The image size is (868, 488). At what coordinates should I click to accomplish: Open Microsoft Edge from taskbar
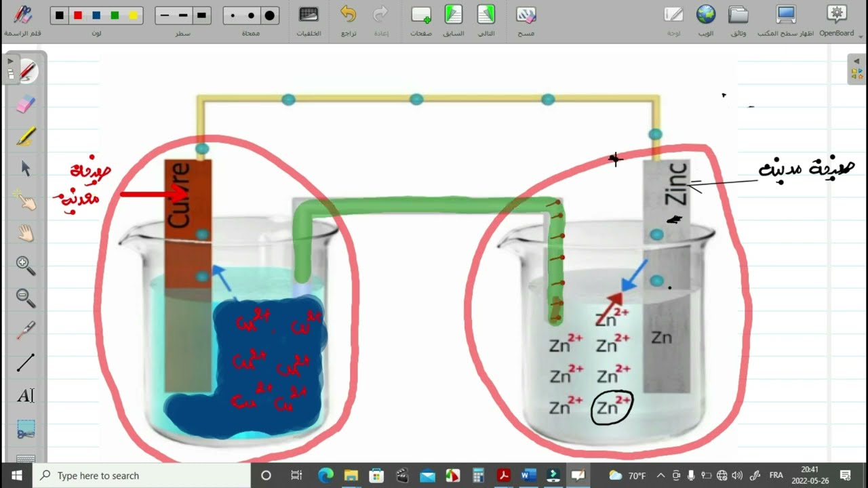pyautogui.click(x=326, y=476)
